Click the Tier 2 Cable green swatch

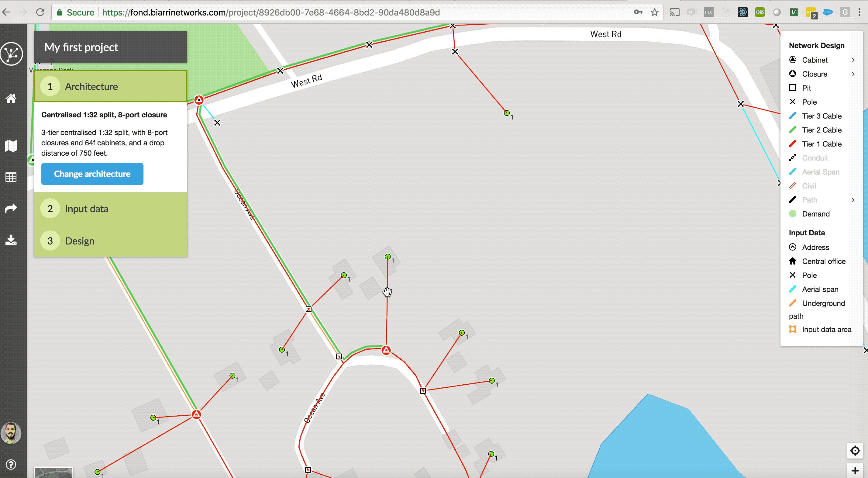[x=793, y=130]
